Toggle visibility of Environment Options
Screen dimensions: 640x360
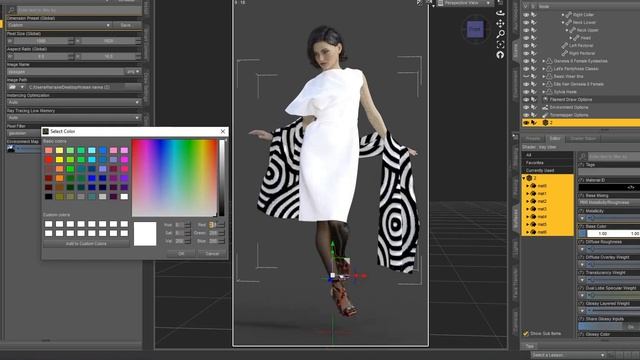pyautogui.click(x=526, y=107)
